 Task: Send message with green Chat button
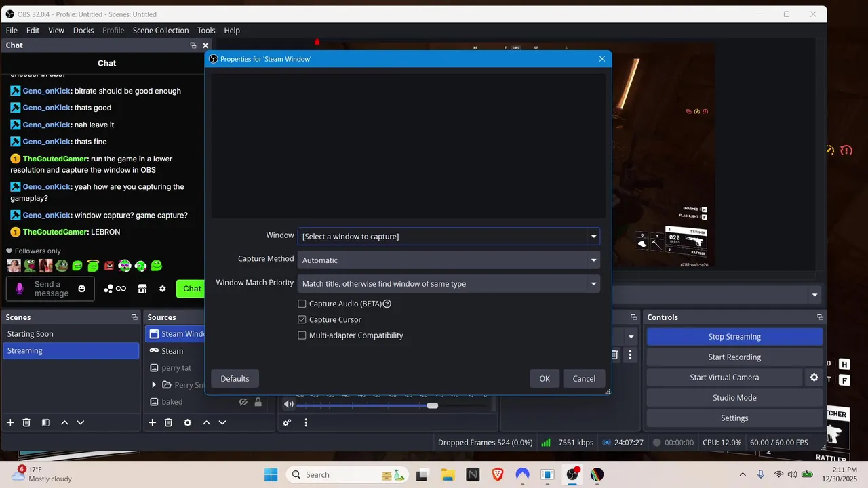(191, 289)
